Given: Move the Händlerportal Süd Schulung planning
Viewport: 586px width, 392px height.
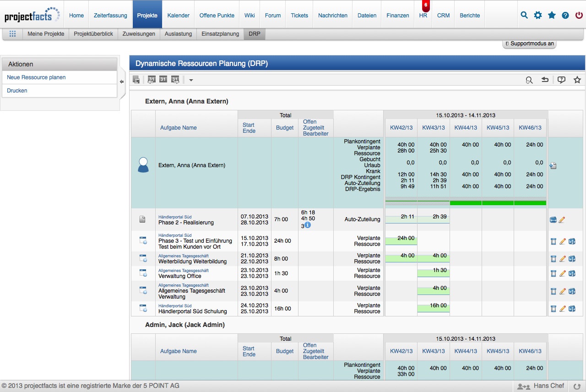Looking at the screenshot, I should [x=572, y=309].
